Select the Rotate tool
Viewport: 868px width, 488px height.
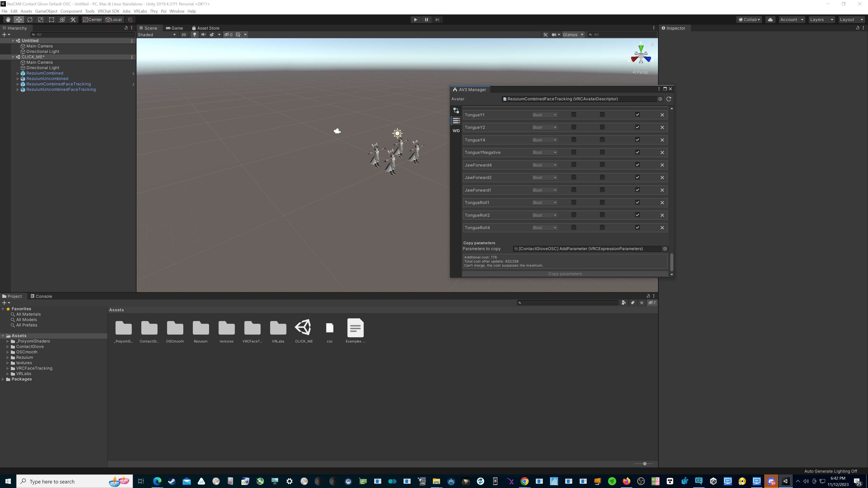point(30,19)
